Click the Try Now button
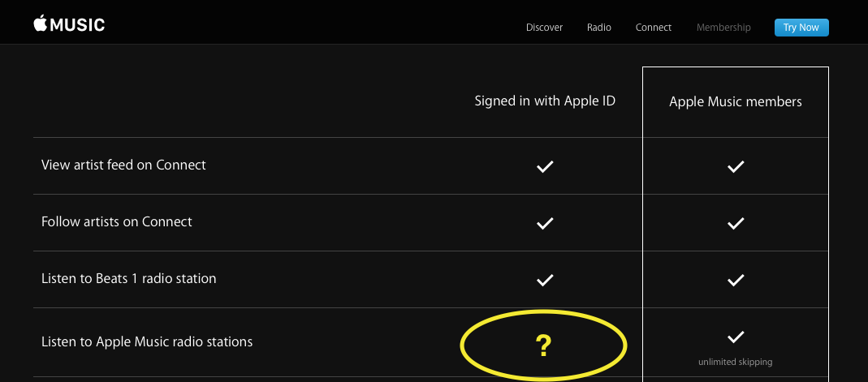Screen dimensions: 868x382 tap(801, 27)
